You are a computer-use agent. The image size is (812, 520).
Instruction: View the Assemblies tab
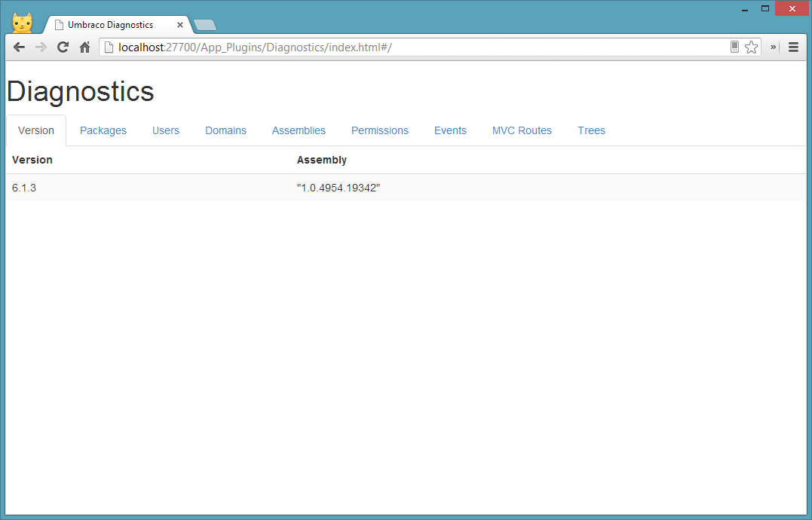tap(299, 130)
